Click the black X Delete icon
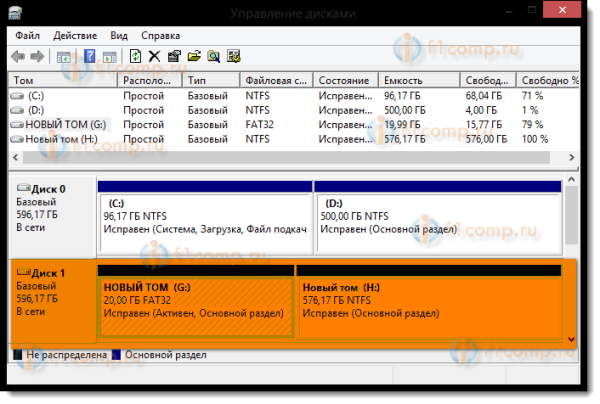600x404 pixels. 154,56
